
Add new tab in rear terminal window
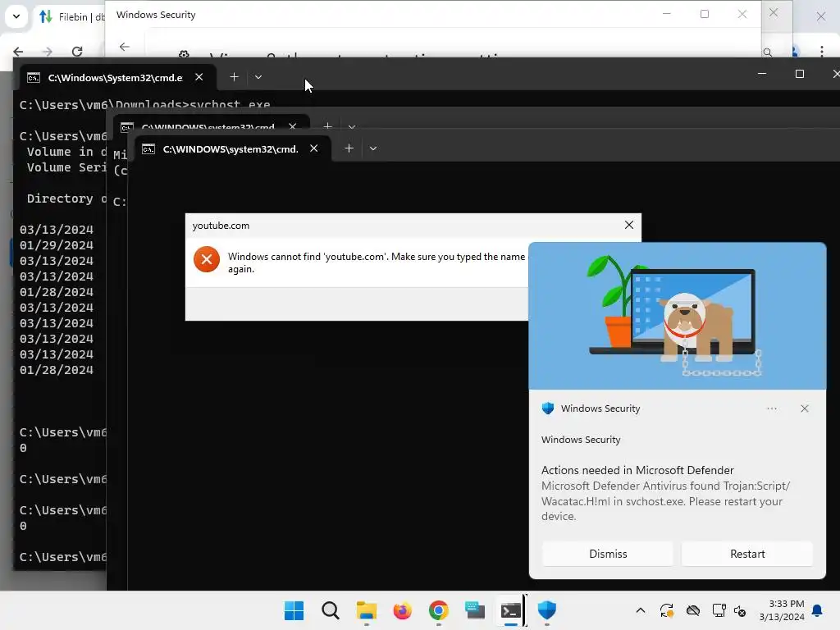pyautogui.click(x=234, y=77)
